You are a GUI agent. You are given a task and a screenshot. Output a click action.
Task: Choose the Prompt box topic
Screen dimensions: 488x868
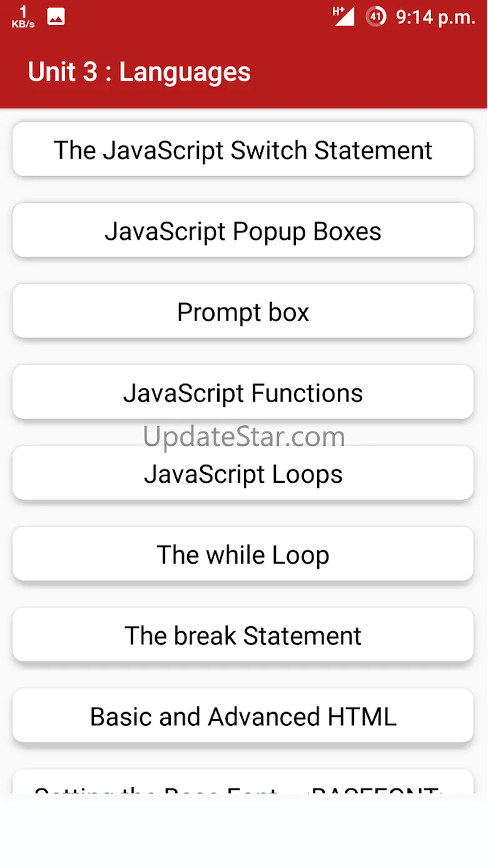(x=243, y=311)
